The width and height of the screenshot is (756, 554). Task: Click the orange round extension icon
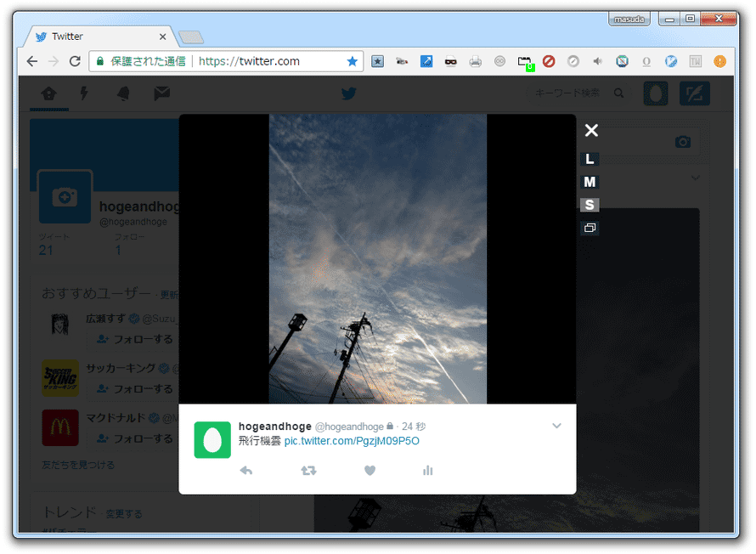[719, 61]
